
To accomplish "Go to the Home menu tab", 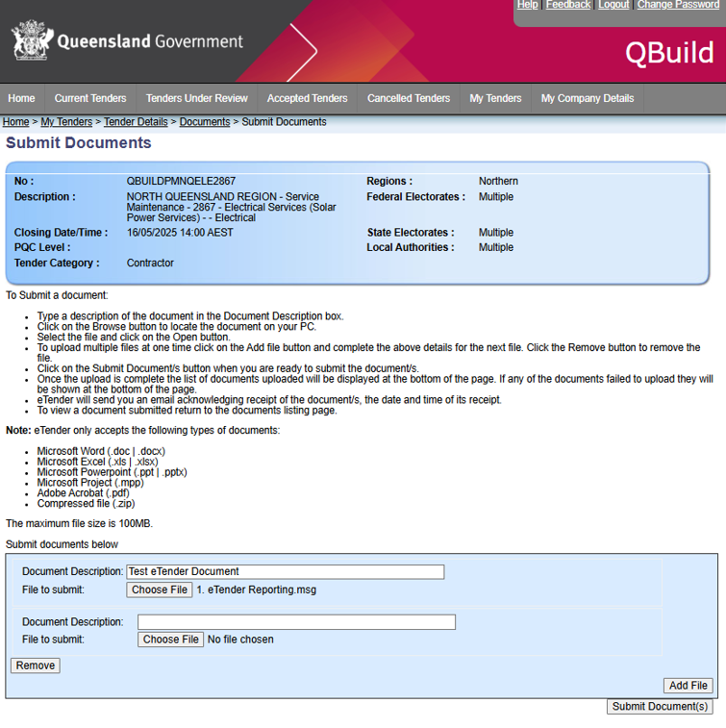I will click(21, 98).
